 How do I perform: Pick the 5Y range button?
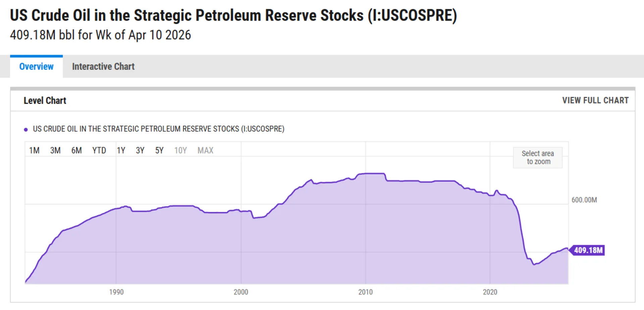coord(159,150)
